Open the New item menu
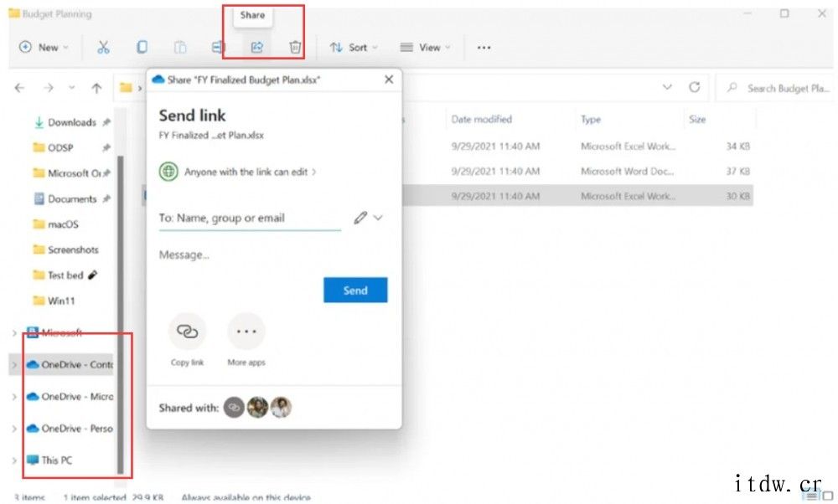 pos(43,47)
